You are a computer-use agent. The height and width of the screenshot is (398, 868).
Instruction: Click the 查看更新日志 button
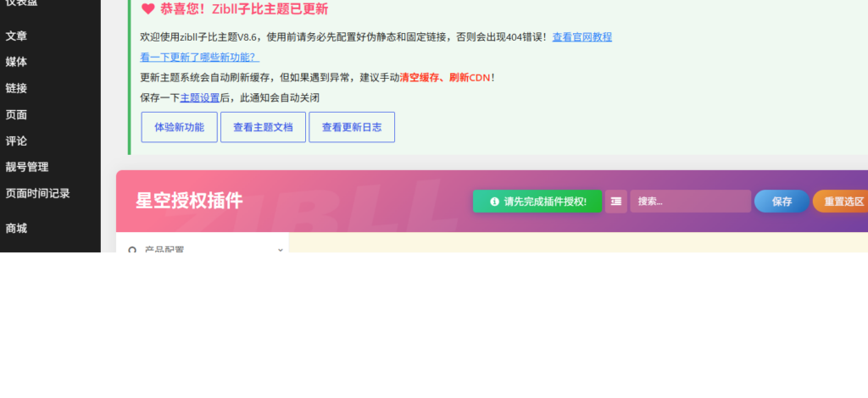pyautogui.click(x=352, y=127)
